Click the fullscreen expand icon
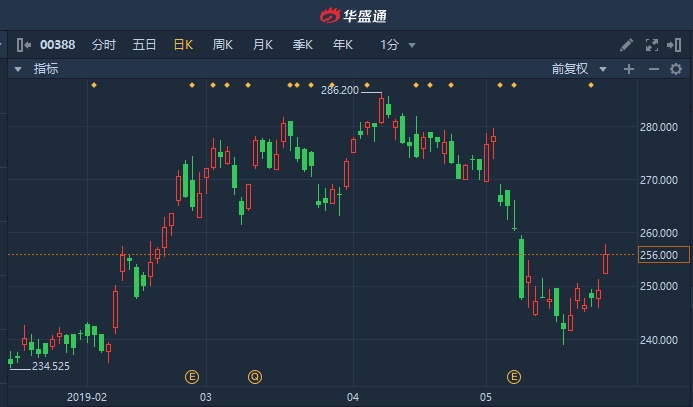Screen dimensions: 693x407 [x=651, y=45]
